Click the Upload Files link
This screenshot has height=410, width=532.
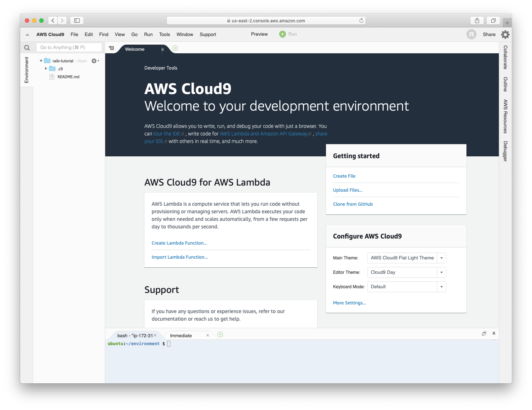tap(348, 190)
